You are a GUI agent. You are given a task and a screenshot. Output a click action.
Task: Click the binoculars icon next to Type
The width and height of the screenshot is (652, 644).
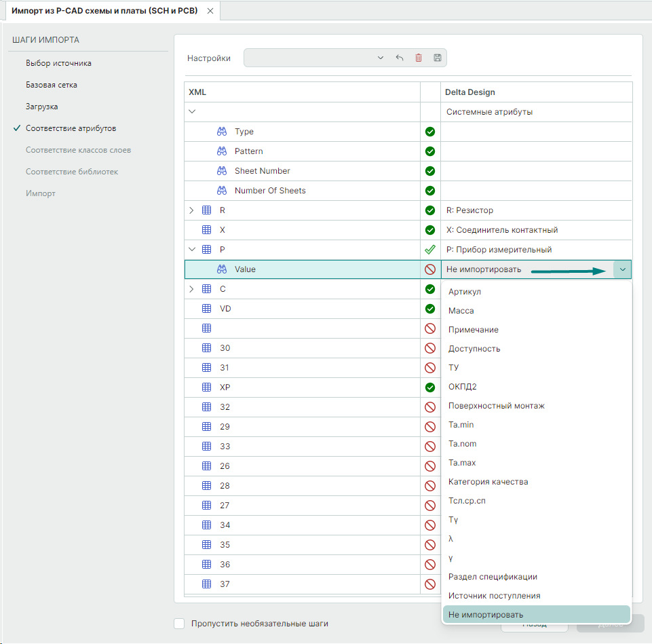point(222,132)
